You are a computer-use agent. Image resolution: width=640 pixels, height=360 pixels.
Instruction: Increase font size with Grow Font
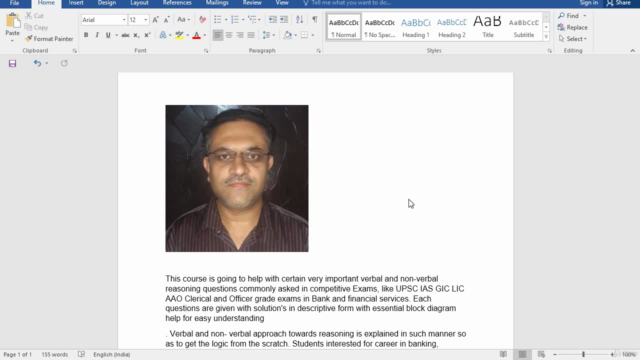click(x=156, y=20)
